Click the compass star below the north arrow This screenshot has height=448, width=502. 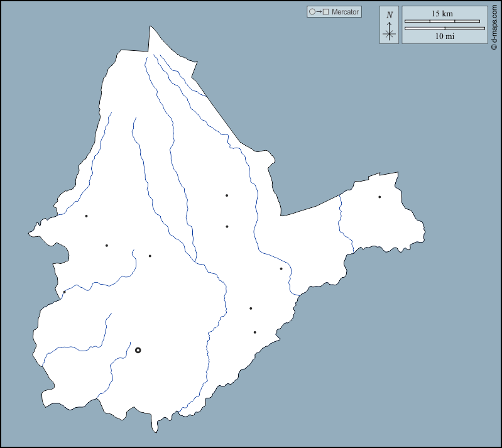[x=390, y=34]
